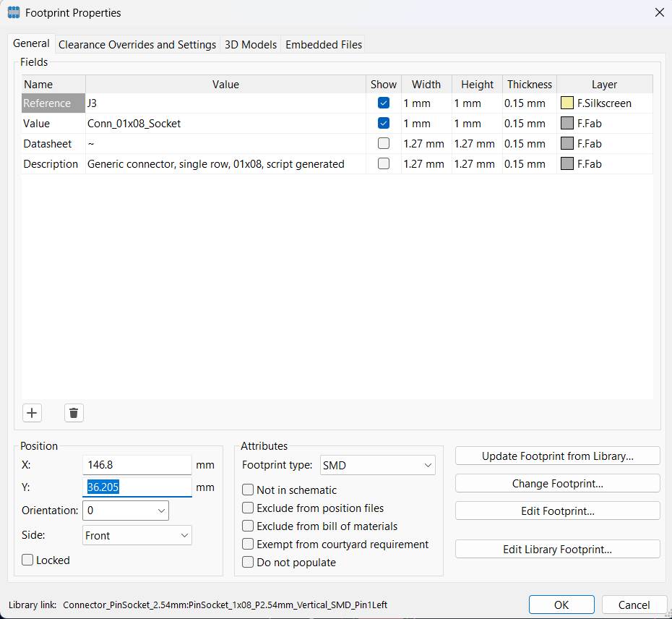
Task: Tick Exclude from bill of materials
Action: pos(248,526)
